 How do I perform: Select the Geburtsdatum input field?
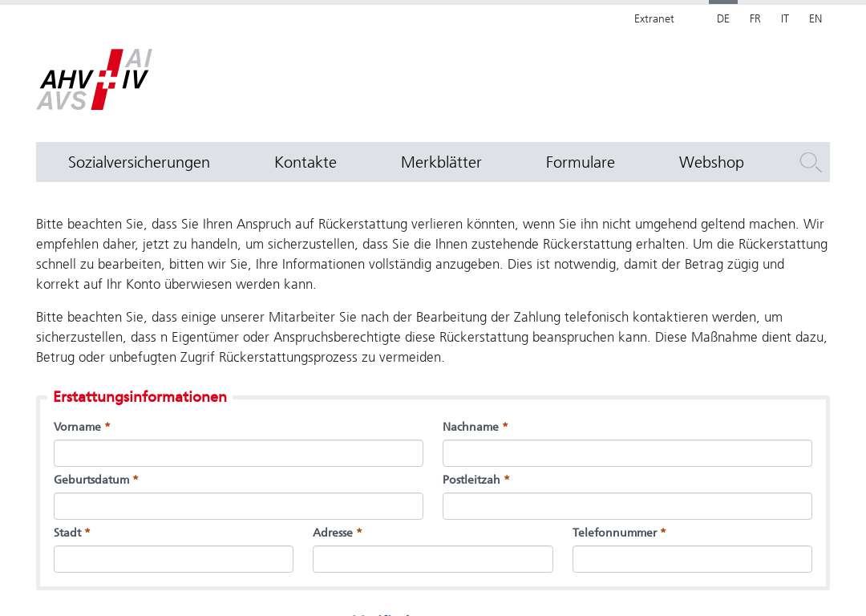[x=239, y=506]
